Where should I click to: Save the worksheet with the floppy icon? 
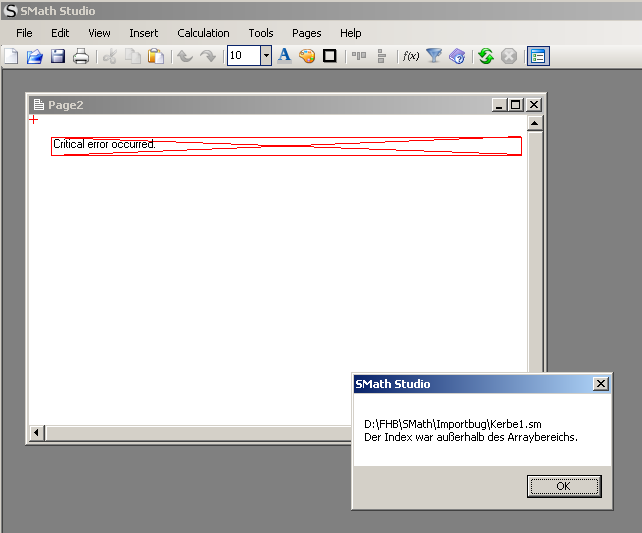tap(58, 56)
